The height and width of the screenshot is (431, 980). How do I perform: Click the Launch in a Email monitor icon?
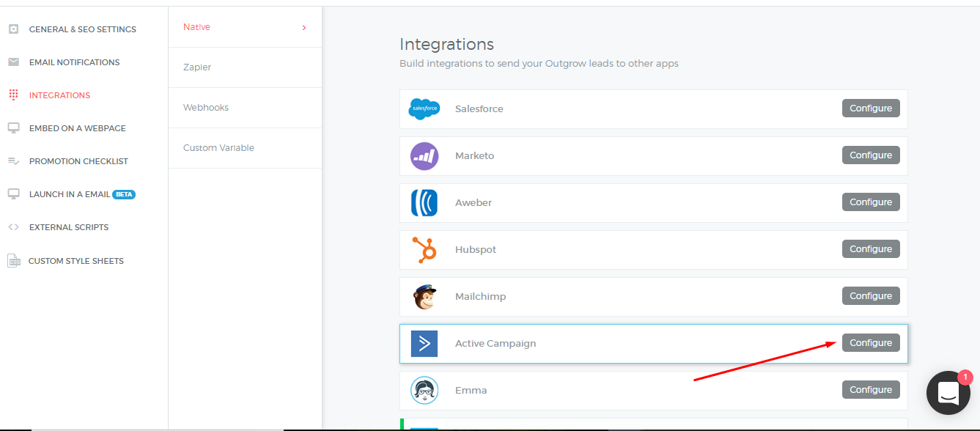pyautogui.click(x=13, y=194)
